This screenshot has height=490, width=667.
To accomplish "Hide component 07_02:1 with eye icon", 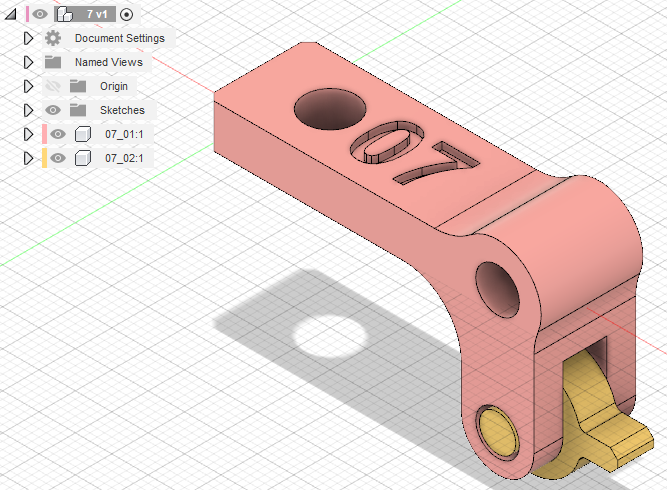I will click(x=58, y=158).
